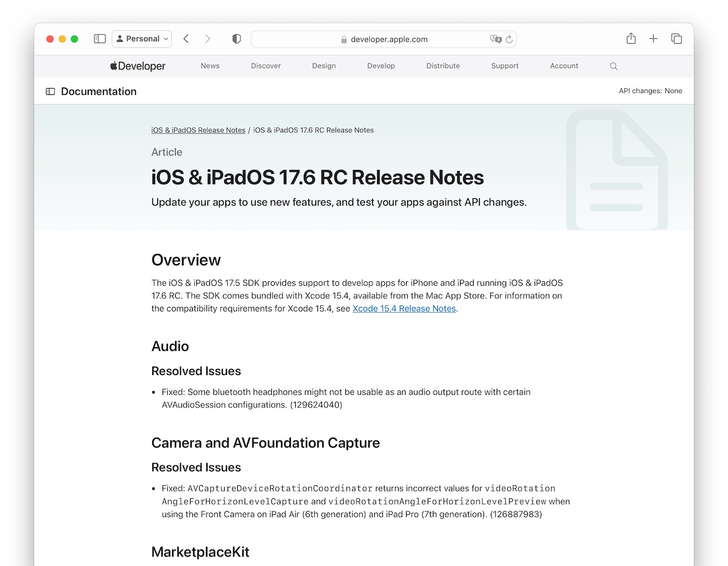Click the Apple Developer logo
The height and width of the screenshot is (566, 728).
[x=138, y=66]
